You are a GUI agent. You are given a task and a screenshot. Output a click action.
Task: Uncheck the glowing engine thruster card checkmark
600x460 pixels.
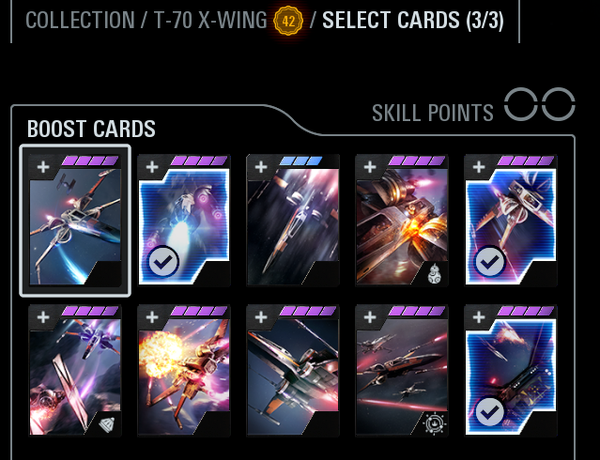(x=163, y=262)
